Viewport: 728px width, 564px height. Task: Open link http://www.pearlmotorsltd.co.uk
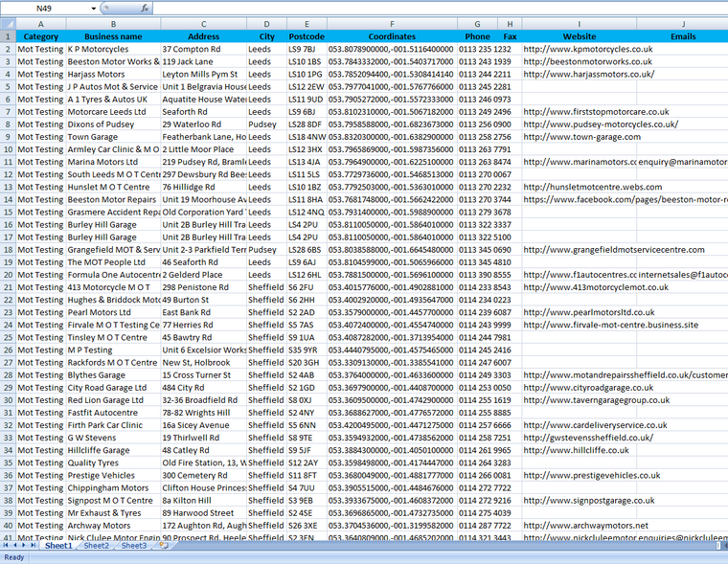(589, 312)
